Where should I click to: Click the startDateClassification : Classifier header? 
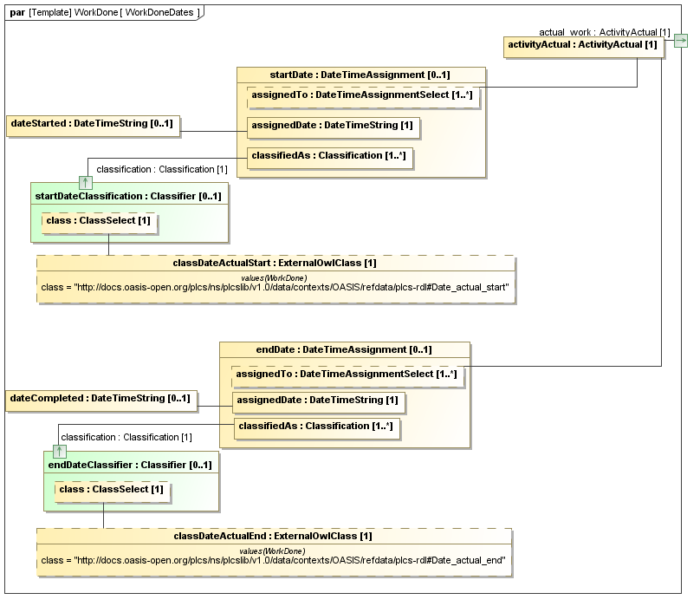tap(128, 196)
